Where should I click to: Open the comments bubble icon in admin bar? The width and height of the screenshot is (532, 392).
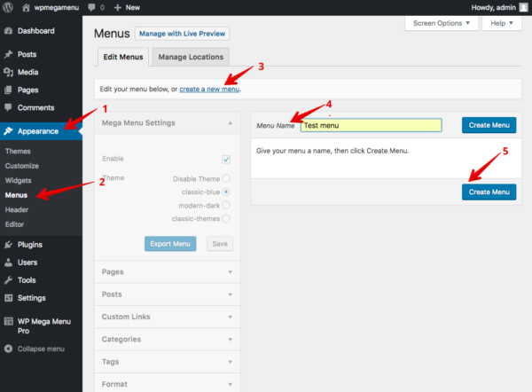click(91, 7)
